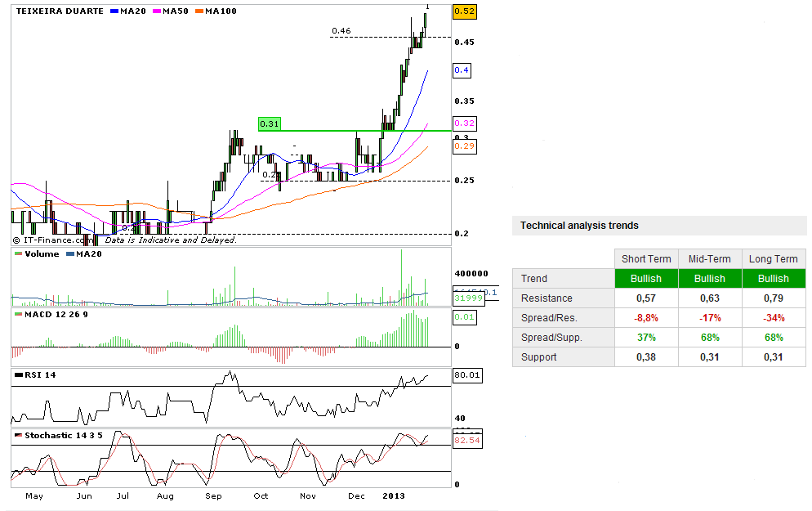Viewport: 812px width, 511px height.
Task: Click the MACD 12 26 9 label
Action: click(56, 315)
